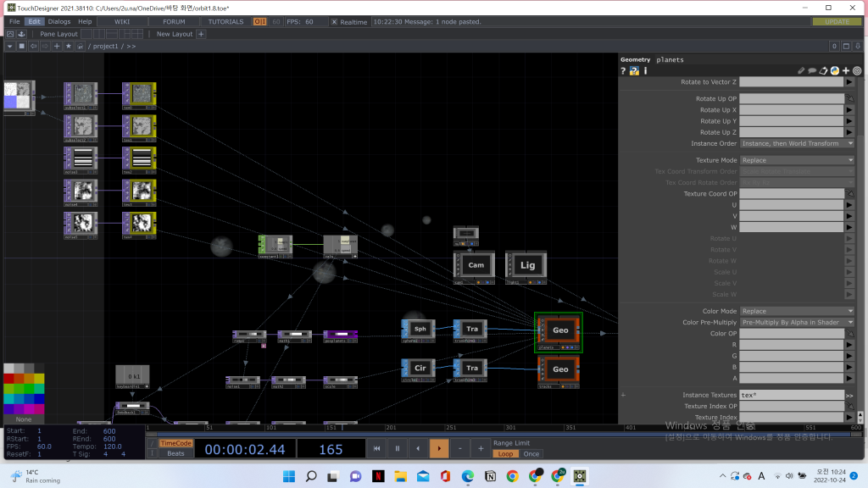Open the Color Pre-Multiply dropdown
The image size is (868, 488).
point(797,322)
